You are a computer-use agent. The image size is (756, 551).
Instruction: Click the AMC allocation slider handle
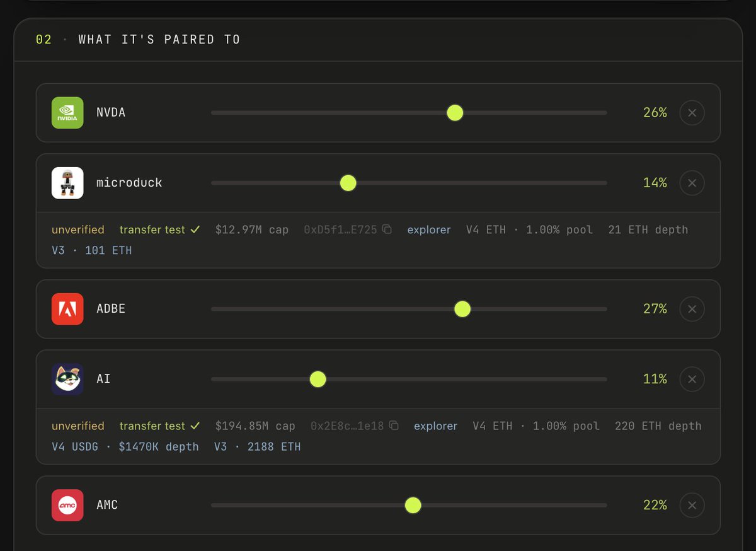[413, 505]
